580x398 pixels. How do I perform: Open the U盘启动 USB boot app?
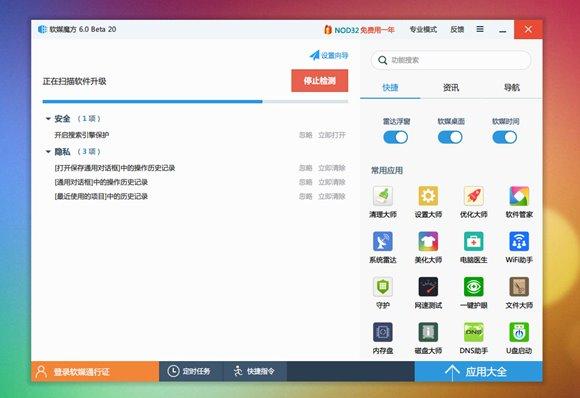click(x=519, y=332)
